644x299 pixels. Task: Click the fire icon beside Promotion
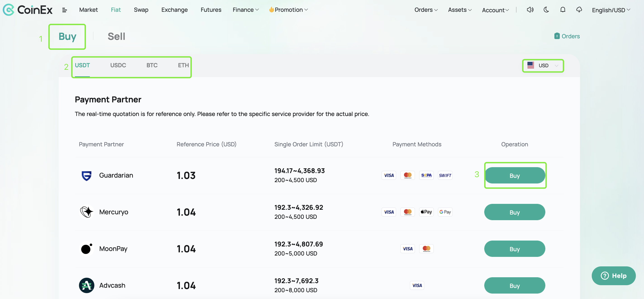[271, 10]
